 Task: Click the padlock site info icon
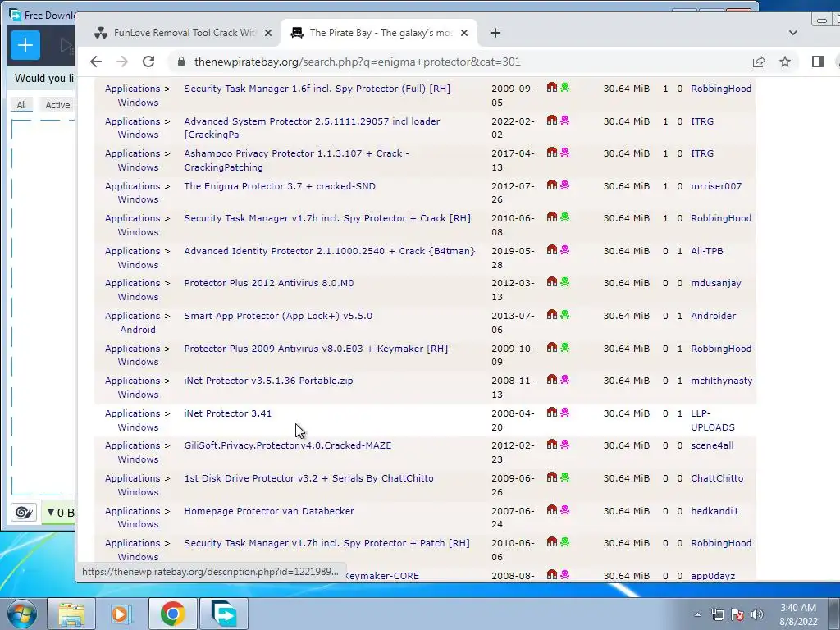click(x=181, y=62)
